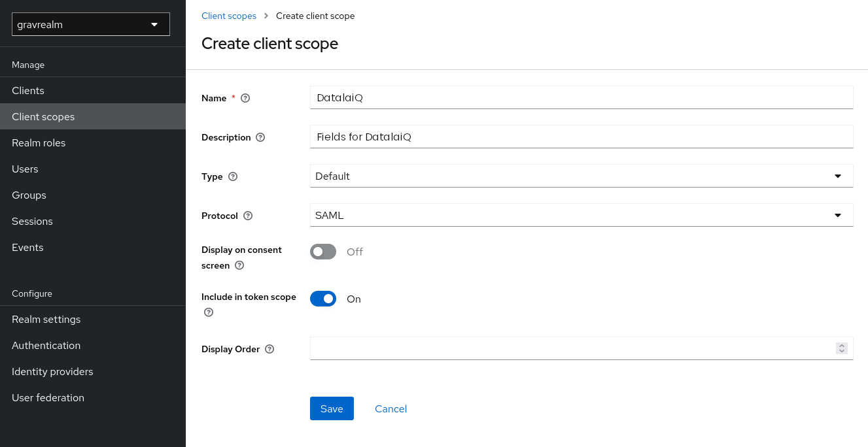Open the gravrealm realm selector dropdown
The width and height of the screenshot is (868, 447).
pyautogui.click(x=91, y=24)
